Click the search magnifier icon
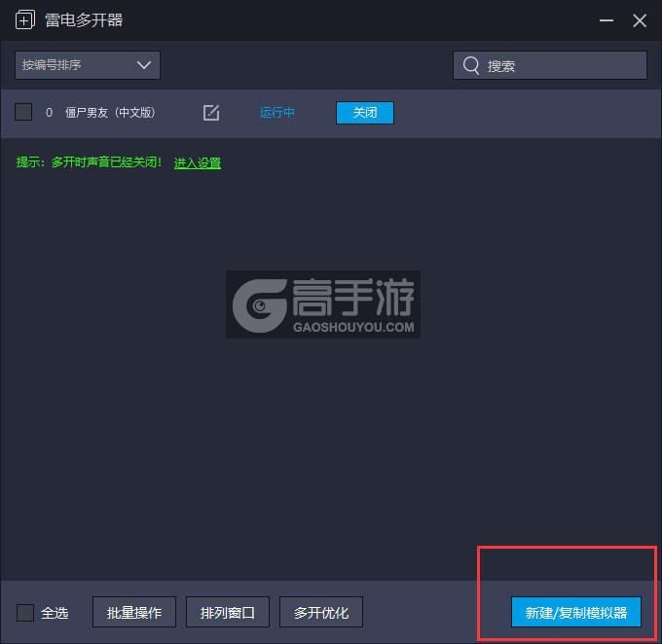662x644 pixels. click(x=471, y=66)
